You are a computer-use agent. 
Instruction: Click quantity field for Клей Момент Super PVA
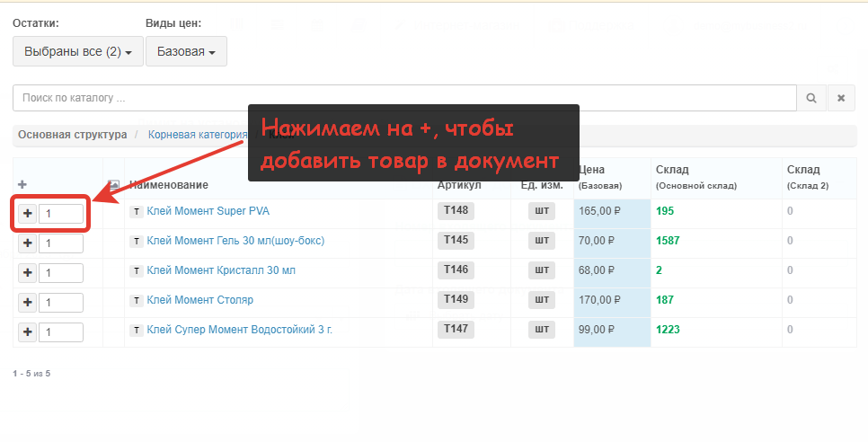61,214
